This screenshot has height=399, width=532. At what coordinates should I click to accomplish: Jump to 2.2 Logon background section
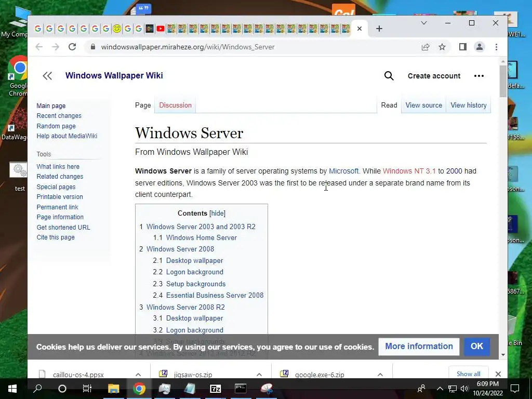195,272
